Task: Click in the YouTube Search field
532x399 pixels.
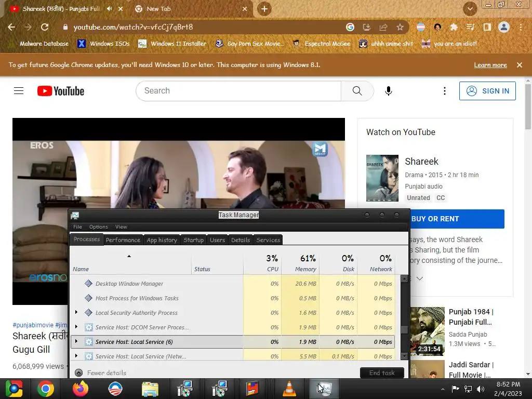Action: tap(238, 91)
